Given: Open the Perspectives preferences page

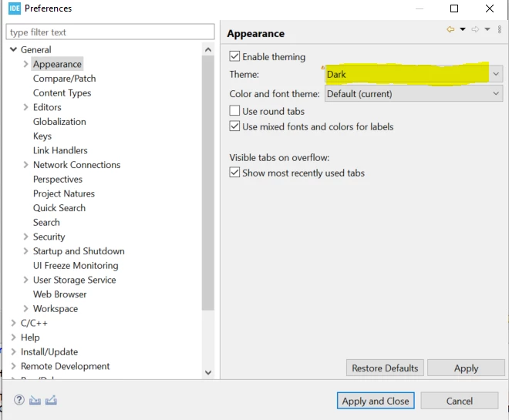Looking at the screenshot, I should tap(58, 179).
